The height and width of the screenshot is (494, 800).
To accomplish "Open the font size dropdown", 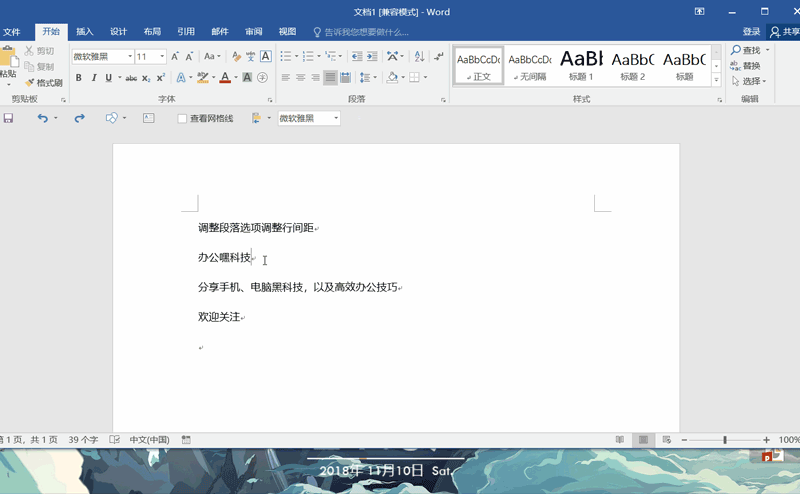I will coord(162,57).
